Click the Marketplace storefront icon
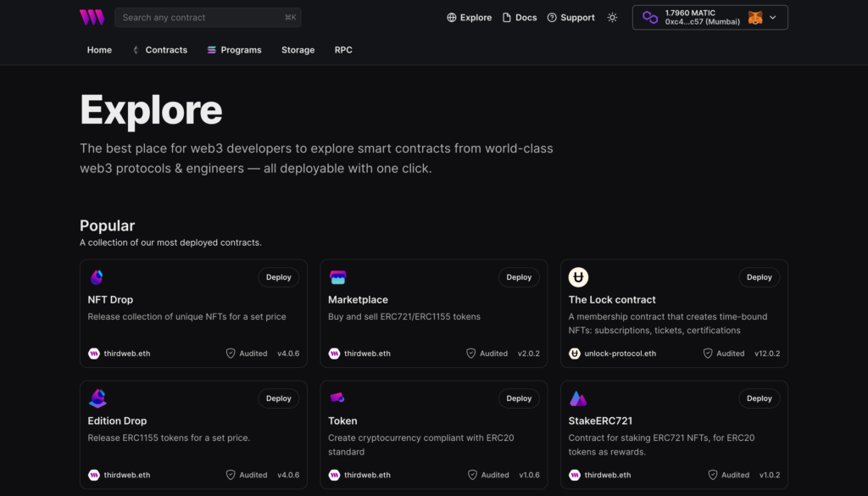This screenshot has width=868, height=496. pyautogui.click(x=337, y=276)
